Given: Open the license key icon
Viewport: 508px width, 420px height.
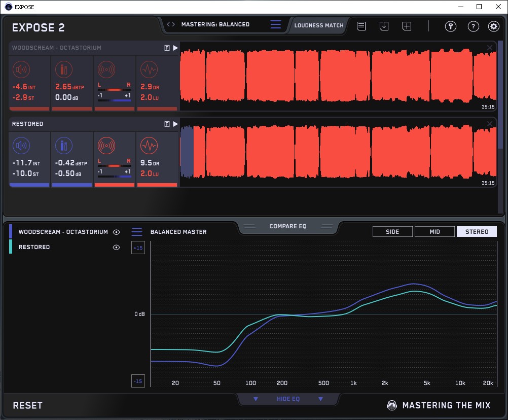Looking at the screenshot, I should pyautogui.click(x=450, y=26).
